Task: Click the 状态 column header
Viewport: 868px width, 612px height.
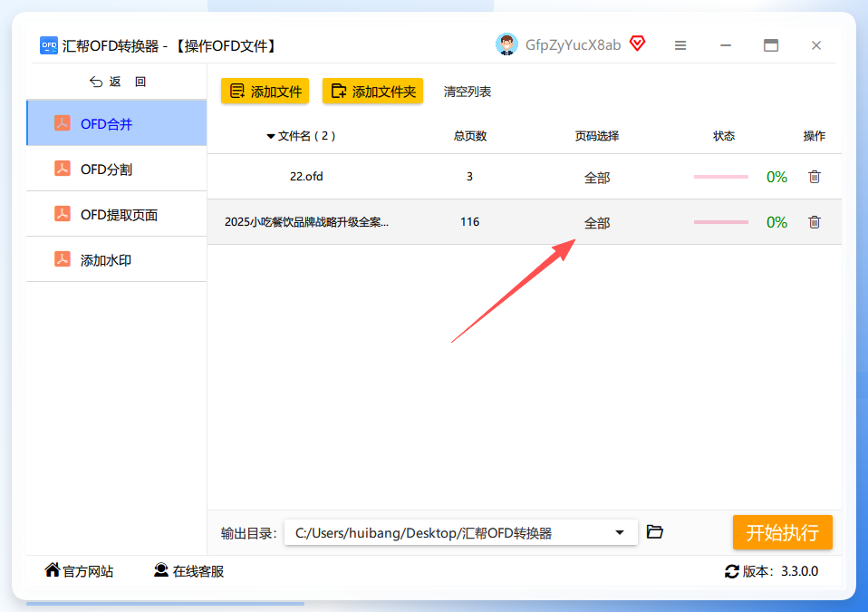Action: 724,136
